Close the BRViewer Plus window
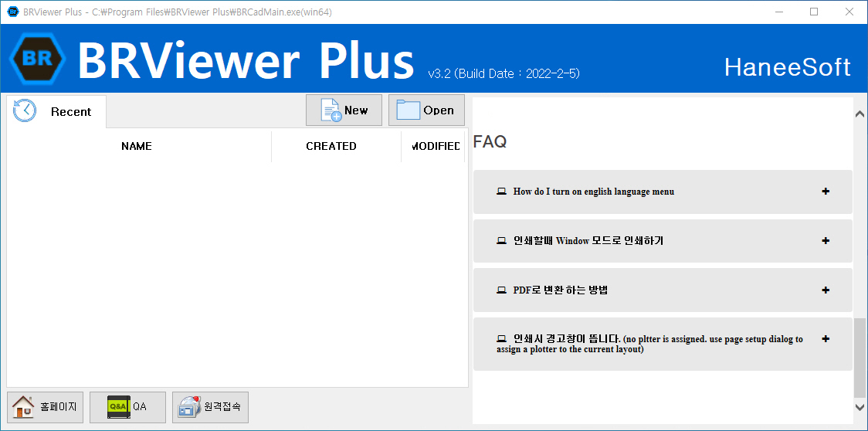The image size is (868, 431). [x=849, y=12]
